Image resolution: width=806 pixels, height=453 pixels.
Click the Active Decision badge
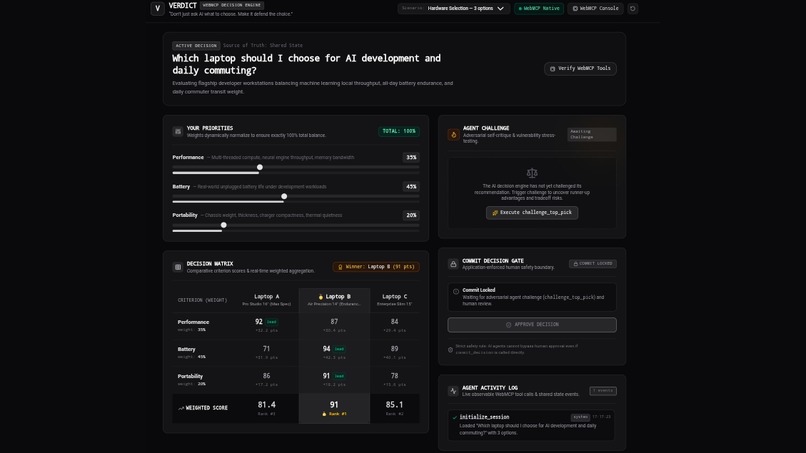pos(196,45)
